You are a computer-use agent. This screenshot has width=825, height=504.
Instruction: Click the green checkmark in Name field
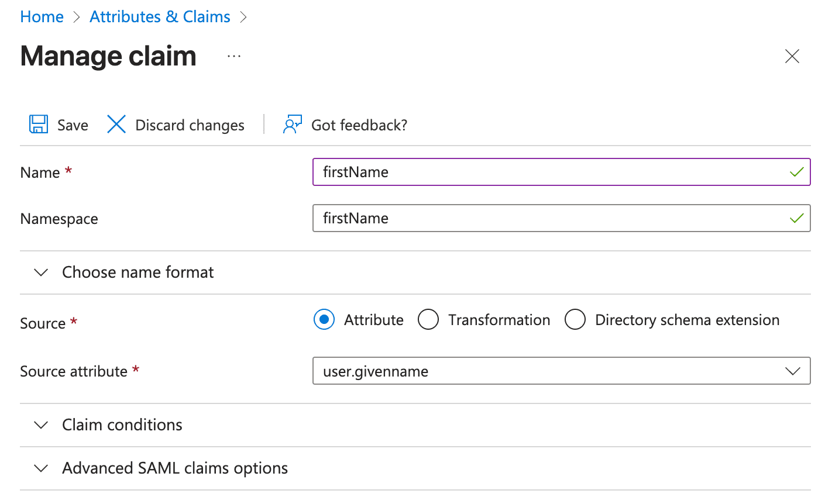796,172
